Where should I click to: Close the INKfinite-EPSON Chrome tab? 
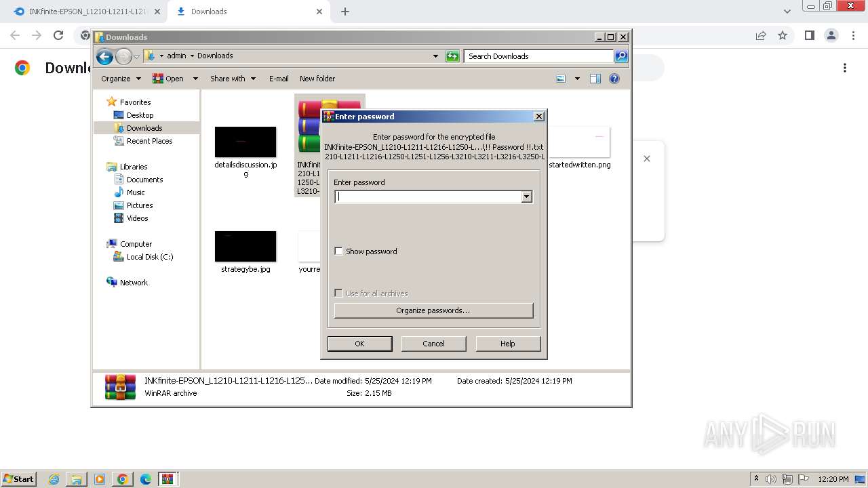point(157,12)
